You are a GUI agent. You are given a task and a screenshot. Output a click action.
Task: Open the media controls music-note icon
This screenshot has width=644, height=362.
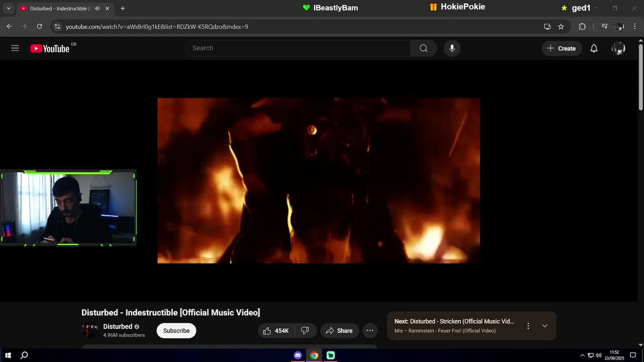coord(605,27)
